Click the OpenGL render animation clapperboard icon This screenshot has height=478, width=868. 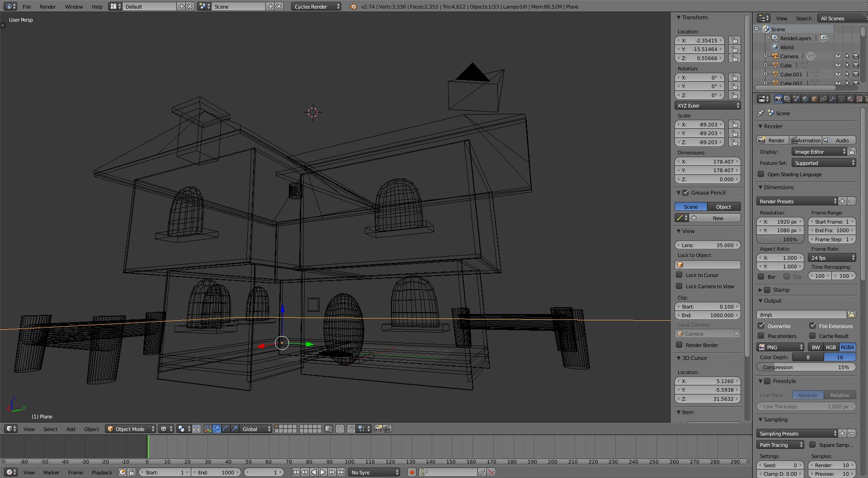tap(387, 429)
